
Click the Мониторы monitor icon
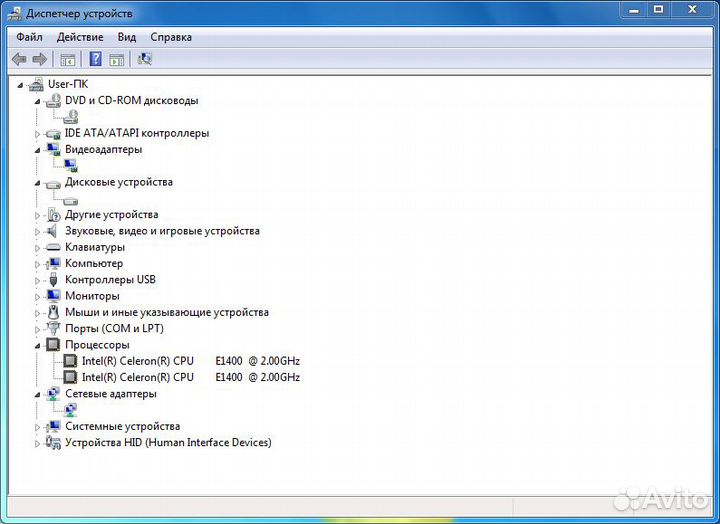click(x=53, y=296)
